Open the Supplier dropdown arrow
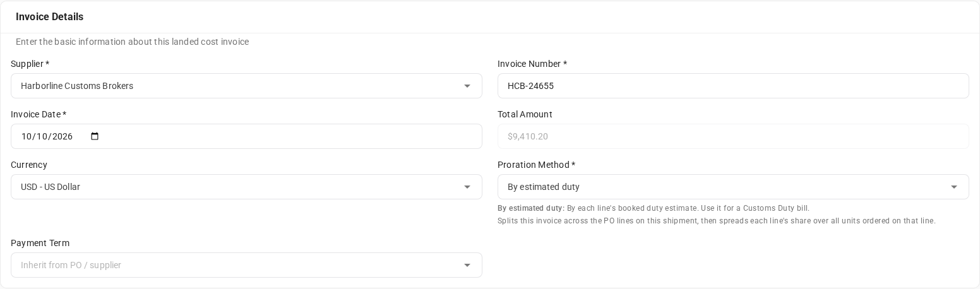Image resolution: width=980 pixels, height=289 pixels. (467, 86)
